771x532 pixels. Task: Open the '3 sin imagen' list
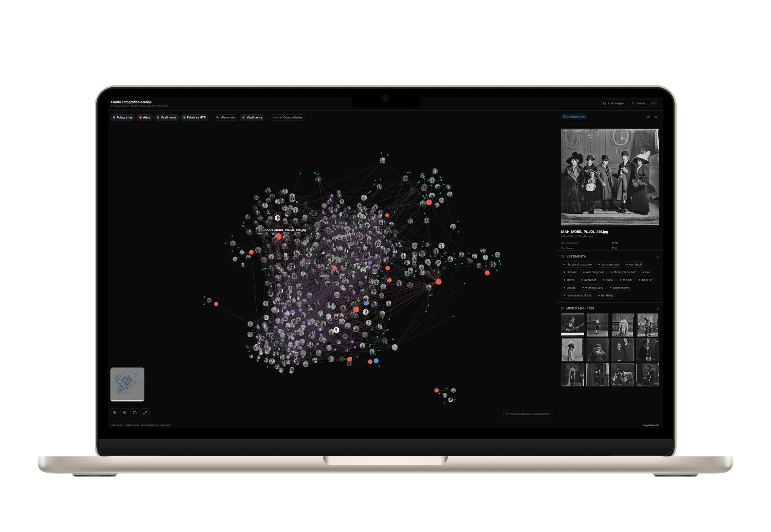coord(613,103)
